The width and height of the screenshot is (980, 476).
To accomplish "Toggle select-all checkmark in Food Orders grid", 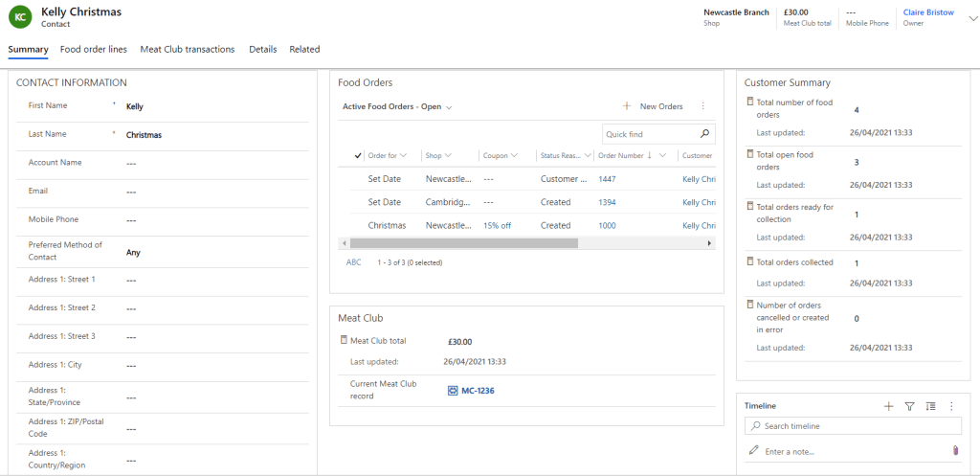I will (x=358, y=155).
